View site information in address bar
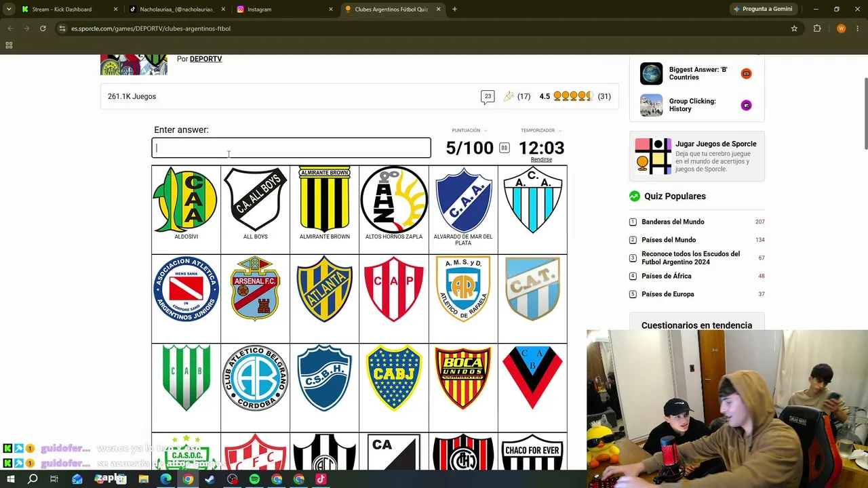 [x=62, y=28]
